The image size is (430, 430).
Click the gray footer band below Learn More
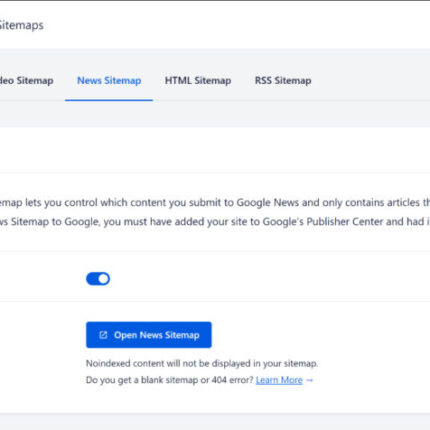click(x=215, y=421)
